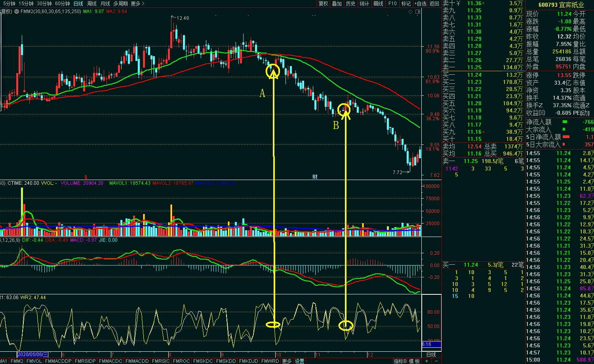Image resolution: width=594 pixels, height=364 pixels.
Task: Toggle 叠加 overlay in the top toolbar
Action: click(x=337, y=4)
